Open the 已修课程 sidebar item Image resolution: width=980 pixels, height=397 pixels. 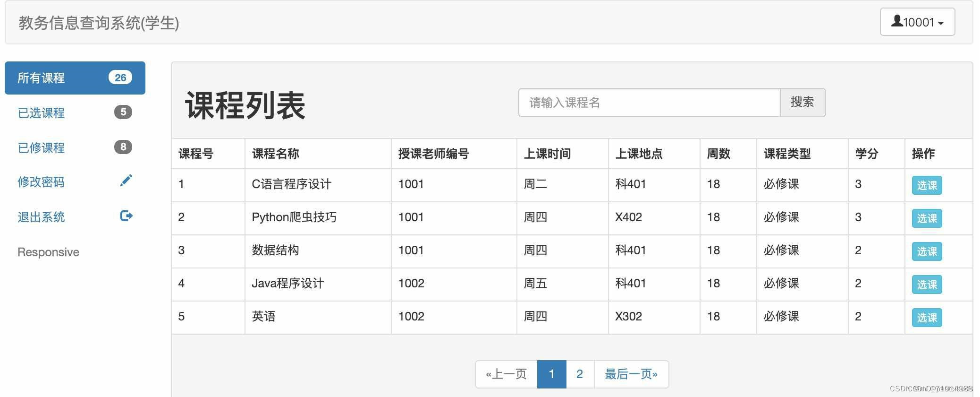[x=75, y=148]
